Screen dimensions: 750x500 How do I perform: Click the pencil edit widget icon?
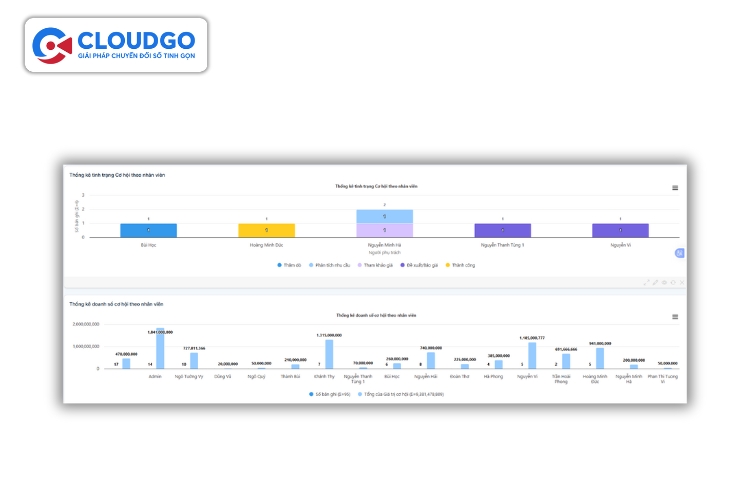(x=656, y=283)
